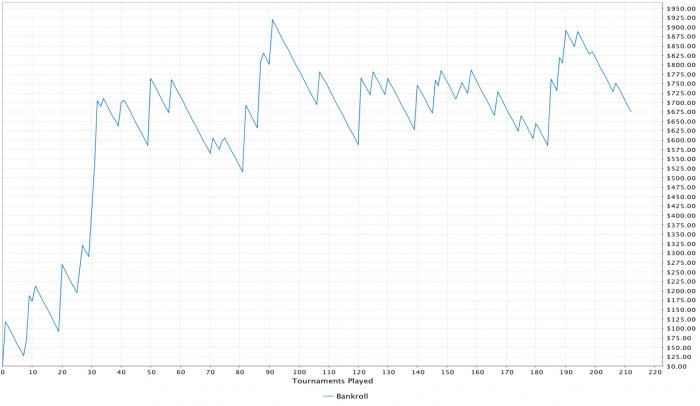Click the $575.00 y-axis value

(x=681, y=150)
